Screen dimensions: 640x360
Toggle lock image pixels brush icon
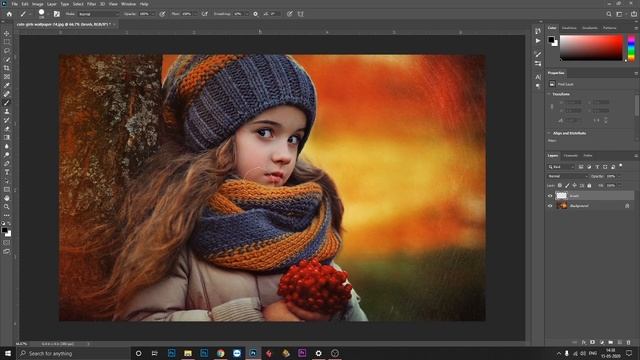pos(567,185)
